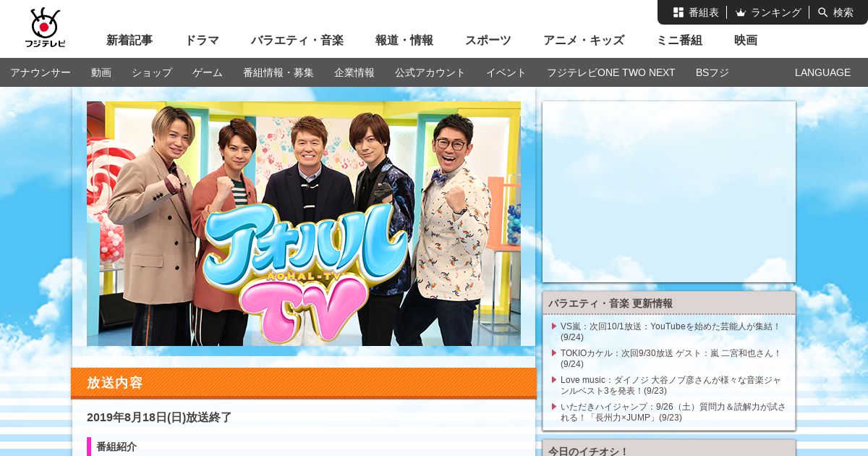Go to the ショップ page
The image size is (868, 456).
(152, 72)
